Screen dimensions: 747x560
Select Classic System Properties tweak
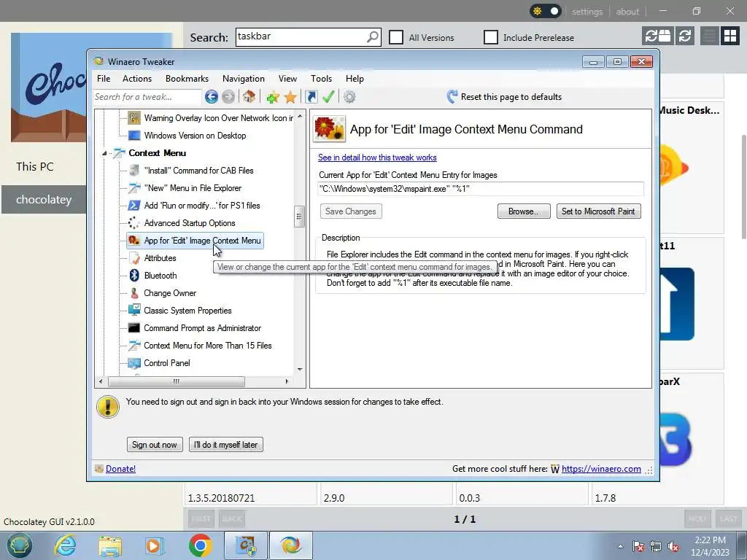coord(187,311)
